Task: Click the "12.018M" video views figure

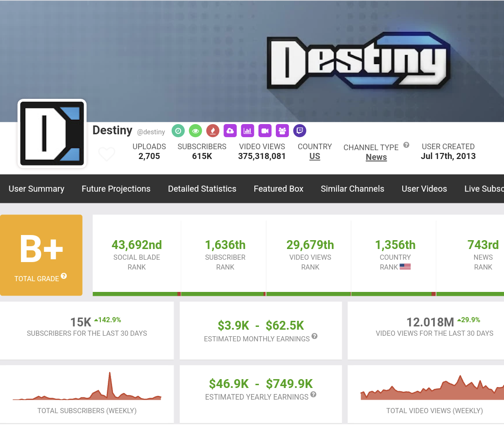Action: point(430,322)
